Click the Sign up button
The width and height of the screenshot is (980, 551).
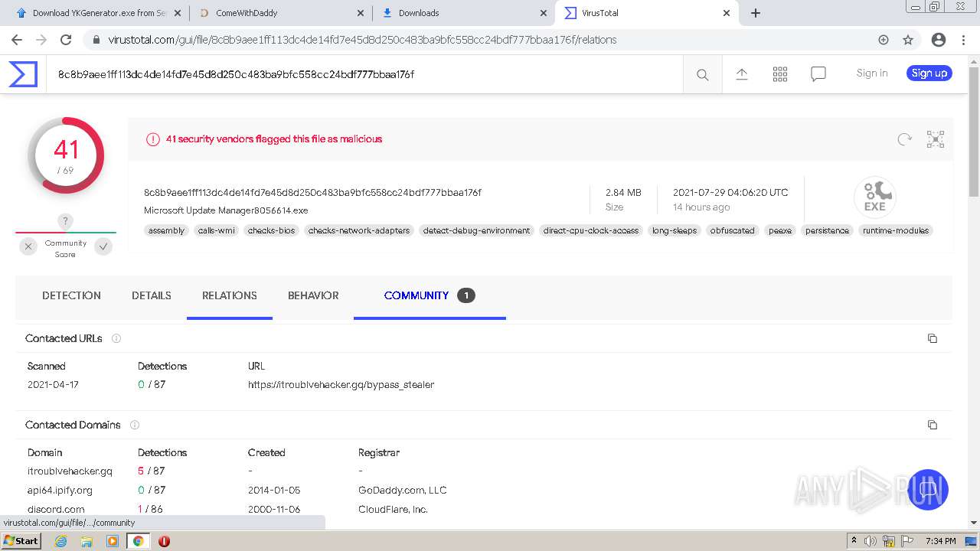929,73
